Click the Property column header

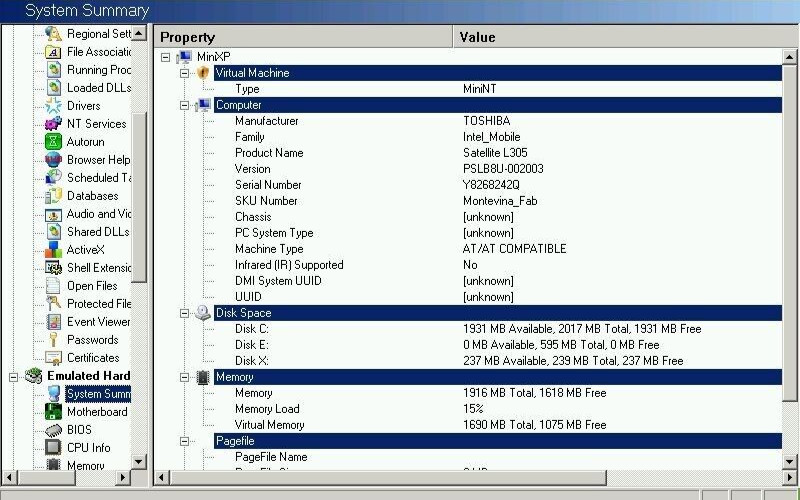303,37
